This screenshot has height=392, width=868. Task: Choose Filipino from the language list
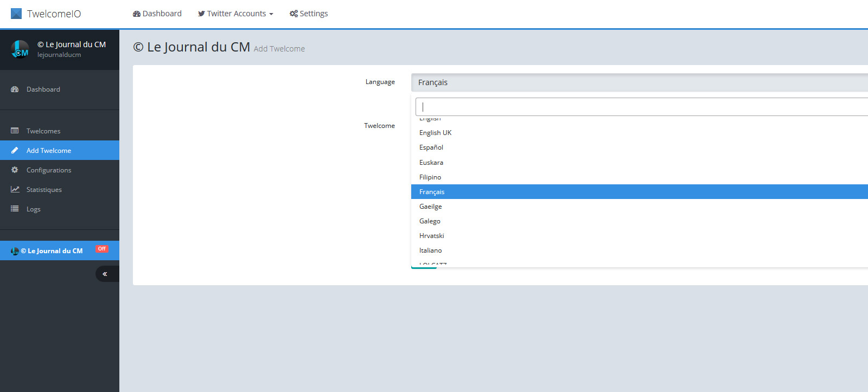point(640,177)
